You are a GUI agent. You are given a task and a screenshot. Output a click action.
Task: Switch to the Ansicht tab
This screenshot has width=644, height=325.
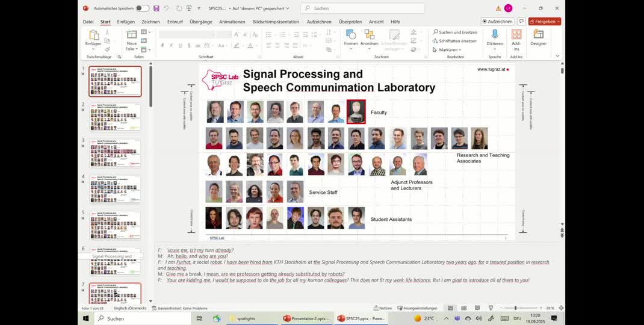(376, 22)
